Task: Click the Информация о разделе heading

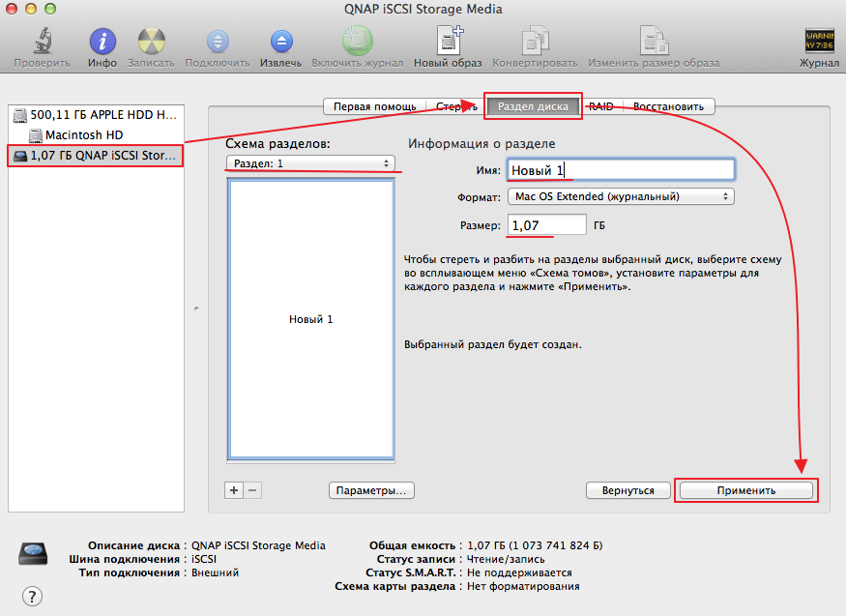Action: click(481, 143)
